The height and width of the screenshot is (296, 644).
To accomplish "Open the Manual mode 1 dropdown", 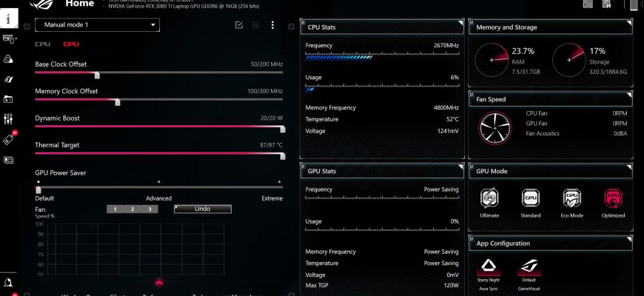I will tap(97, 25).
